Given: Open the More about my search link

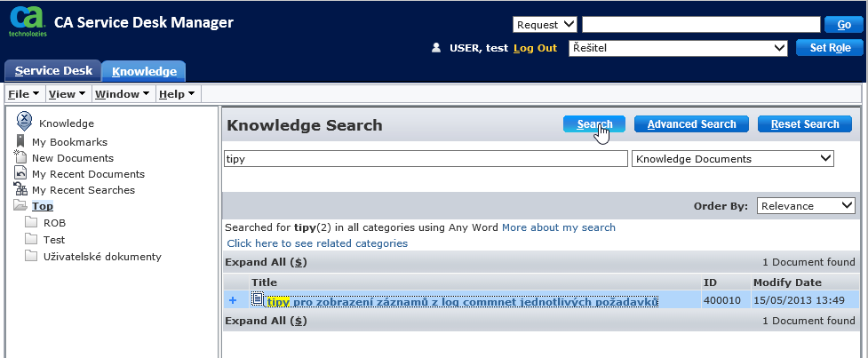Looking at the screenshot, I should click(x=559, y=227).
